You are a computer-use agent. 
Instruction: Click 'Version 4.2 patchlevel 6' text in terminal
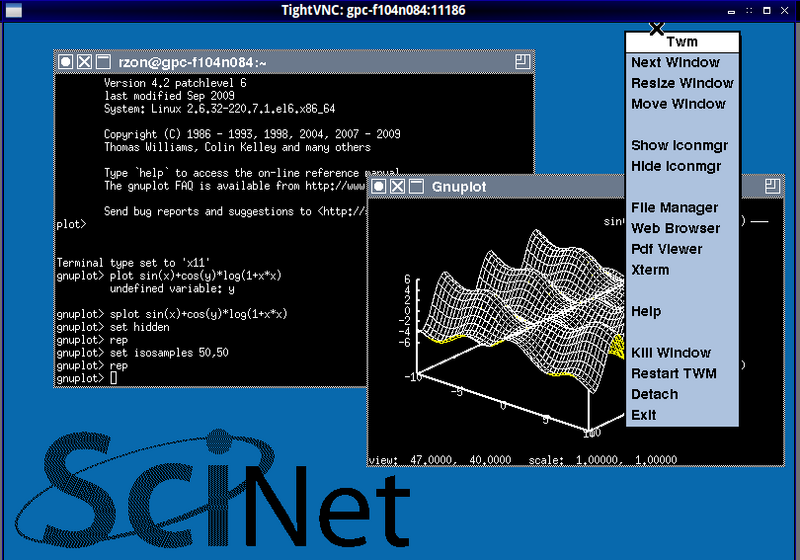[175, 83]
